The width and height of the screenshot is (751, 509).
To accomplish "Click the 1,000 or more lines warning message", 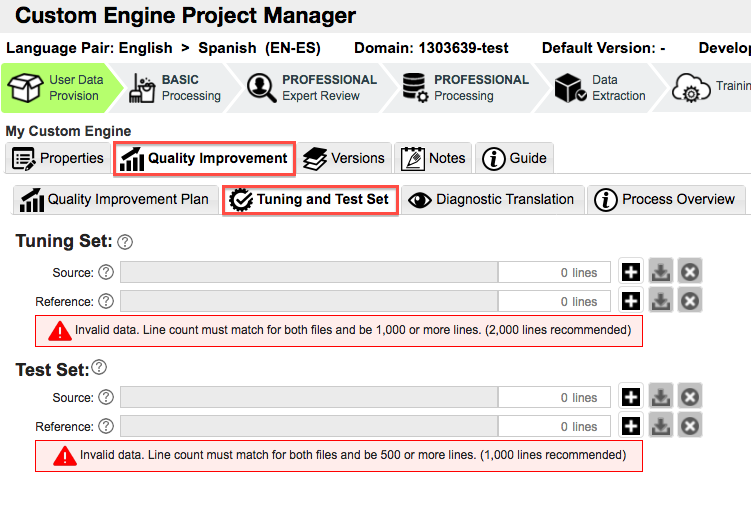I will click(x=339, y=330).
